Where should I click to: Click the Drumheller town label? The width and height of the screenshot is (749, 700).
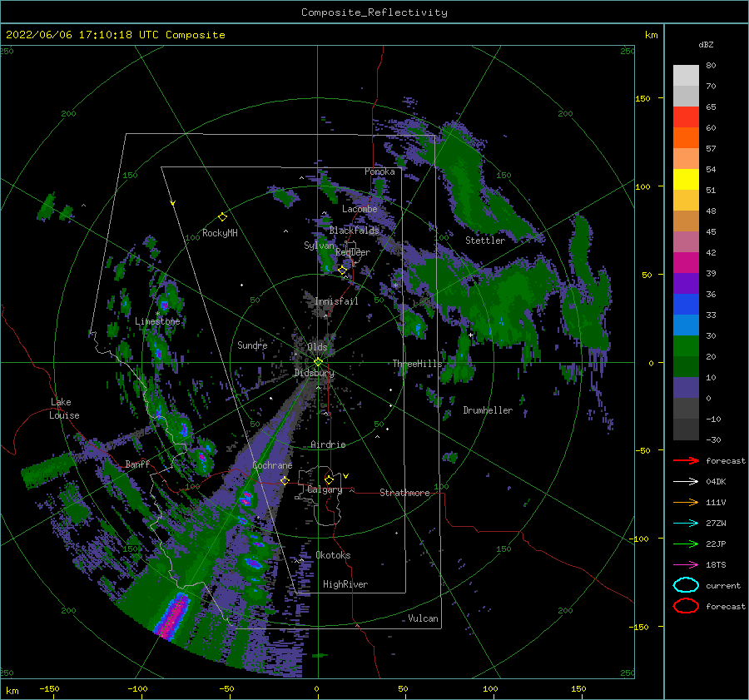point(487,410)
